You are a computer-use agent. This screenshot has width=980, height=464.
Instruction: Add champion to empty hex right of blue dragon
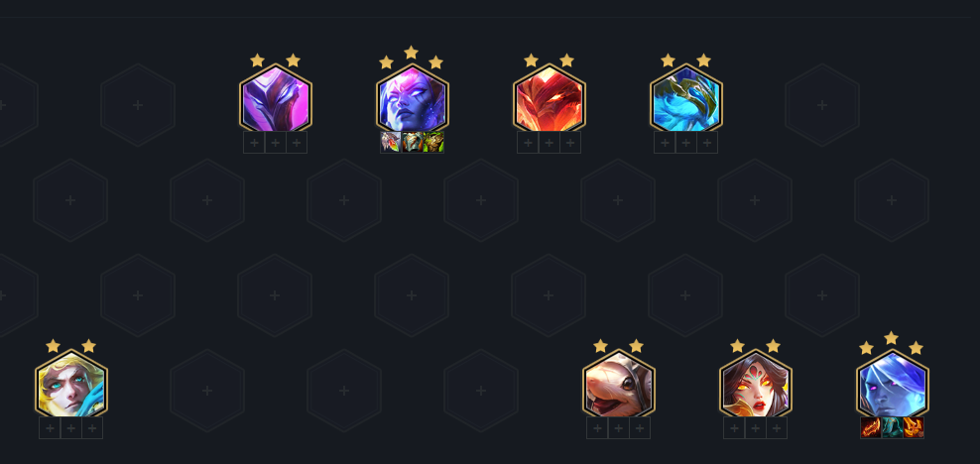tap(822, 105)
